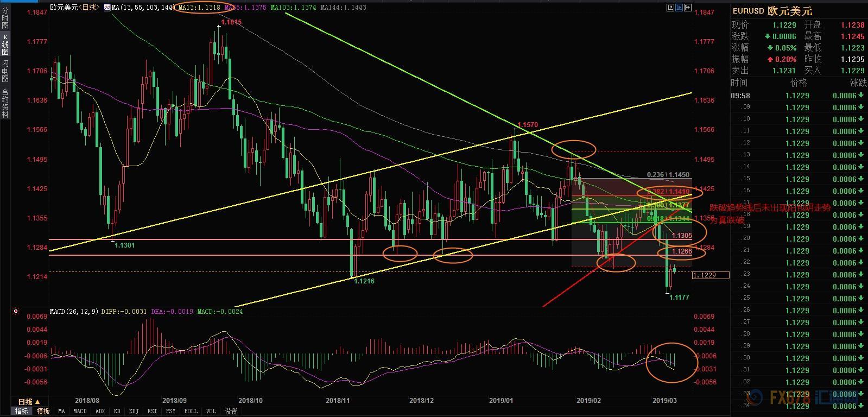Screen dimensions: 868x417
Task: Select the K线图 side tab
Action: pos(5,44)
